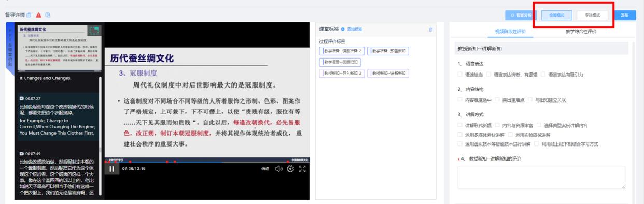
Task: Click the 发布 publish button
Action: (624, 15)
